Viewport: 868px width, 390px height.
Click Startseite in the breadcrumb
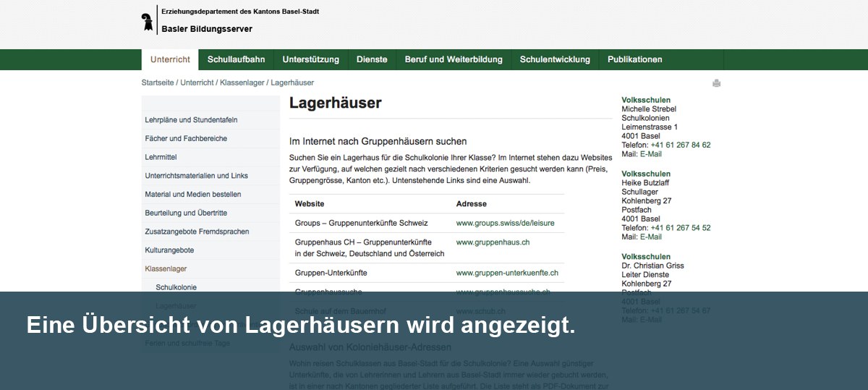[x=158, y=82]
